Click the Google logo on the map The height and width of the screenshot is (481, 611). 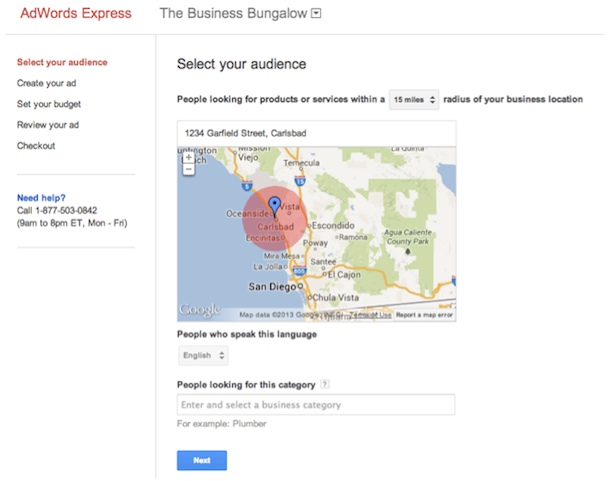point(200,310)
